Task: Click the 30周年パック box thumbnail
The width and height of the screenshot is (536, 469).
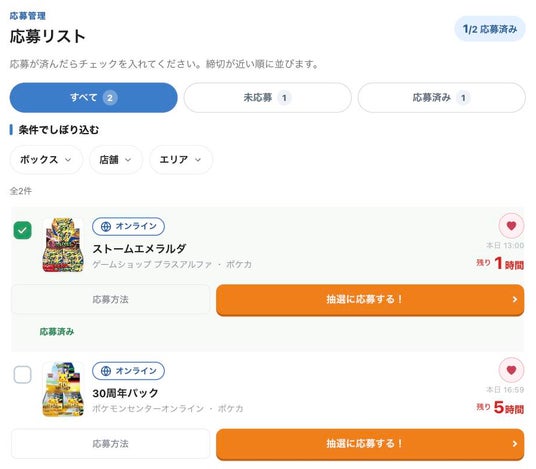Action: pyautogui.click(x=63, y=389)
